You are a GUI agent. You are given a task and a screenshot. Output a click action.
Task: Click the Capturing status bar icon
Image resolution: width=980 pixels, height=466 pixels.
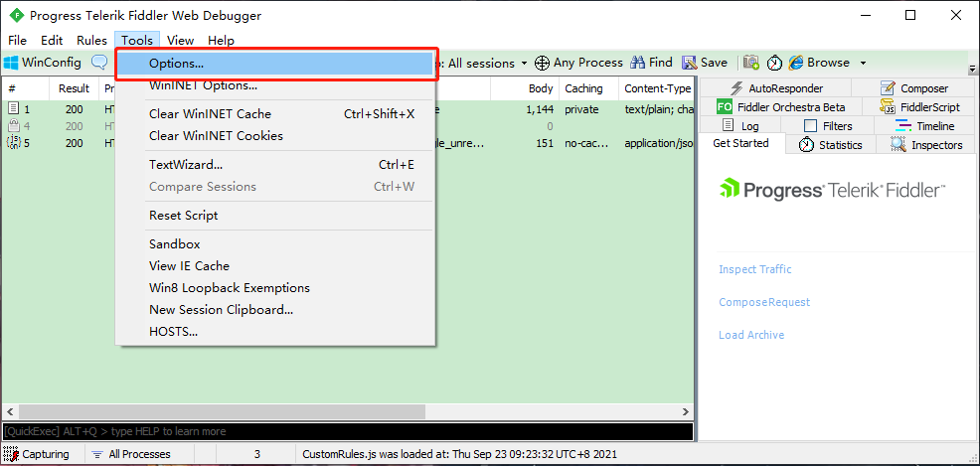[11, 453]
